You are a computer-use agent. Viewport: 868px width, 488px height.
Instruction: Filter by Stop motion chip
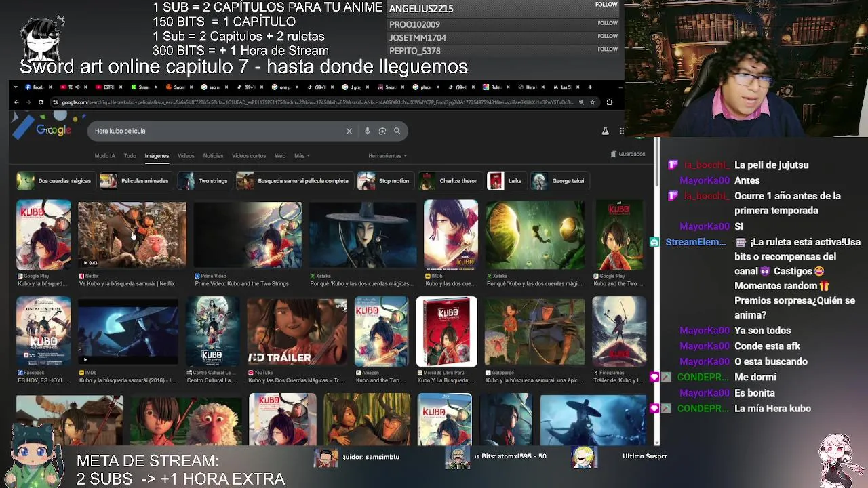[384, 181]
